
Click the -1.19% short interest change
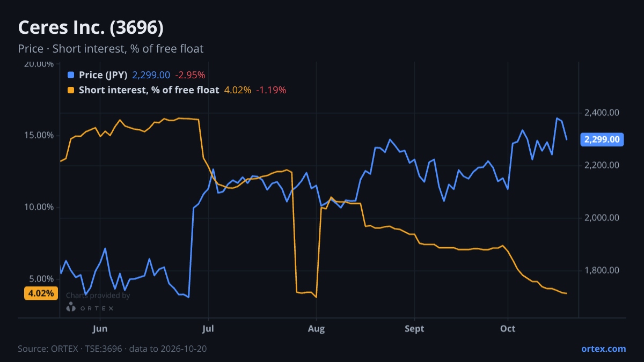271,90
